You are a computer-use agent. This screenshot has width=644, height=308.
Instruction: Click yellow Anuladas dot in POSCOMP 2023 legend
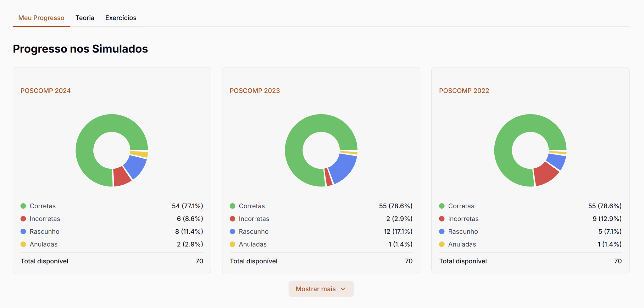(x=232, y=244)
